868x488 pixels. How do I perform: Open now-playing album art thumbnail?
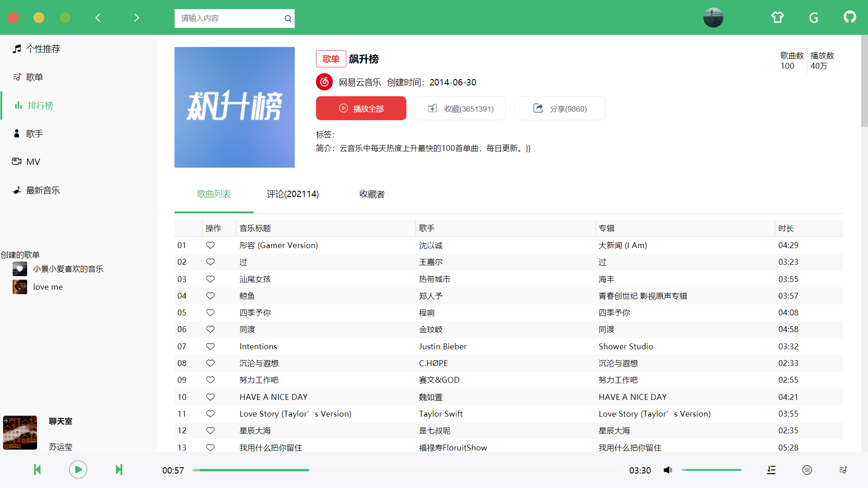tap(20, 432)
